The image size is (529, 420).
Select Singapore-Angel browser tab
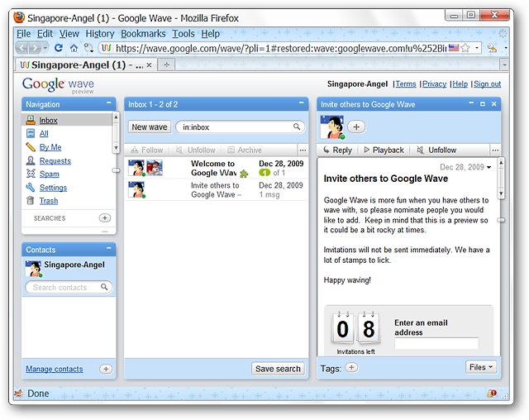pyautogui.click(x=86, y=64)
